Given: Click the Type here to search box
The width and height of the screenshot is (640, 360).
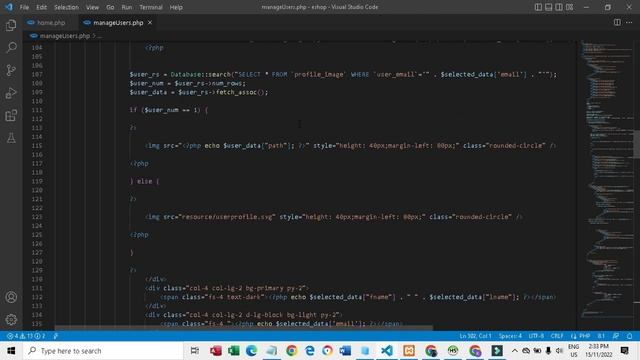Looking at the screenshot, I should click(104, 351).
